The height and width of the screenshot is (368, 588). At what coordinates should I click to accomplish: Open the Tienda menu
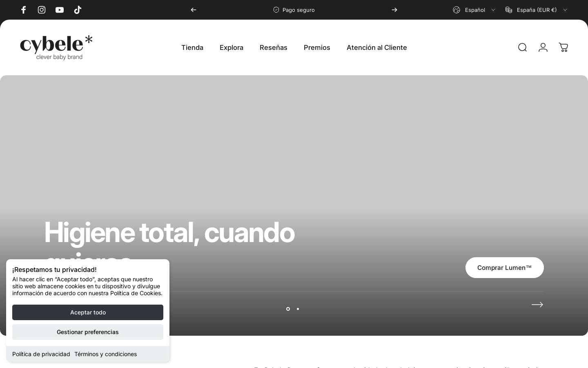192,47
